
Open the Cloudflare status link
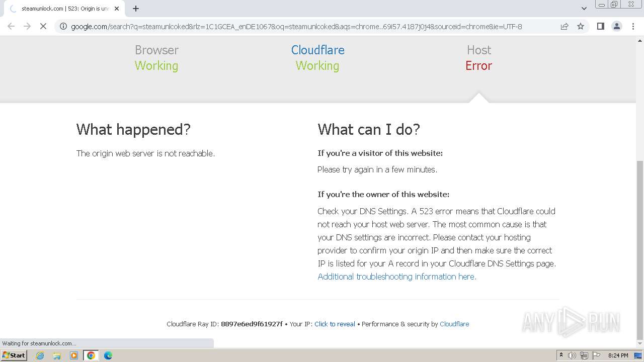[318, 50]
